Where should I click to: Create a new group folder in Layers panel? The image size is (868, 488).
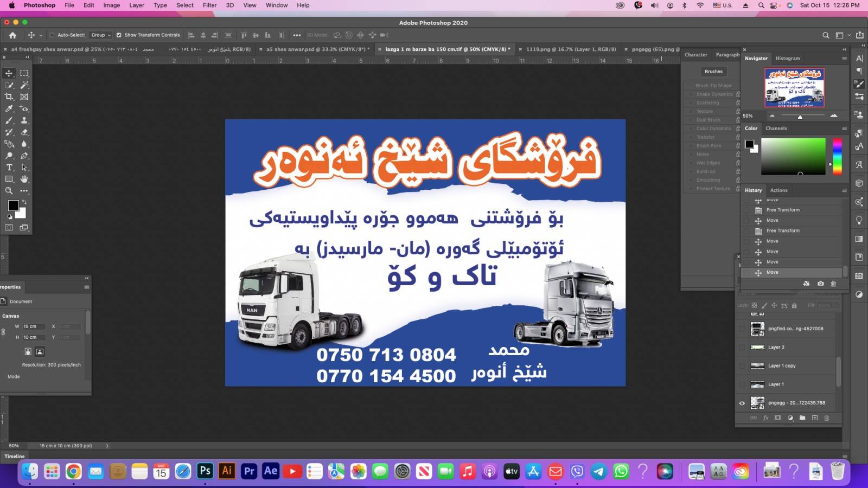[802, 418]
